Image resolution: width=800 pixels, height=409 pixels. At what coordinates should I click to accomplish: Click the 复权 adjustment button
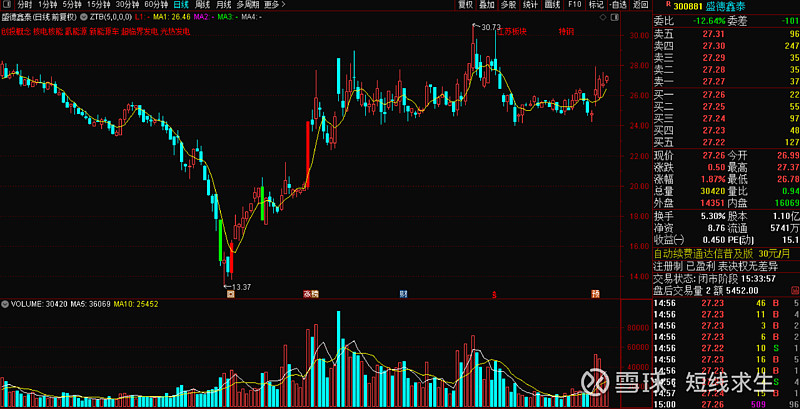pos(465,5)
